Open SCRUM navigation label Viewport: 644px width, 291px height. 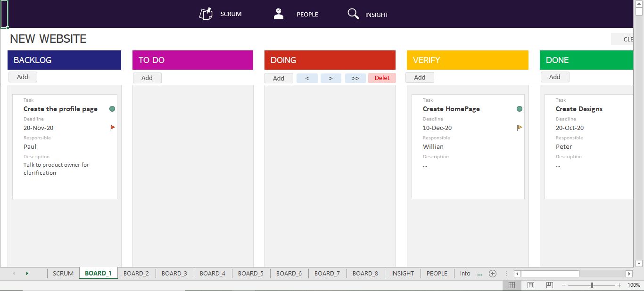tap(231, 14)
